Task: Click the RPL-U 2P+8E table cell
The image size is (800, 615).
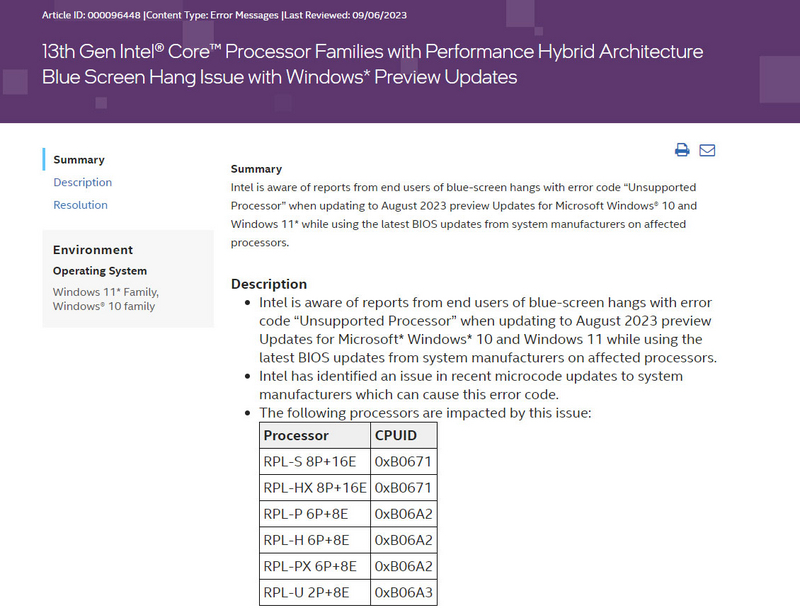Action: [x=315, y=593]
